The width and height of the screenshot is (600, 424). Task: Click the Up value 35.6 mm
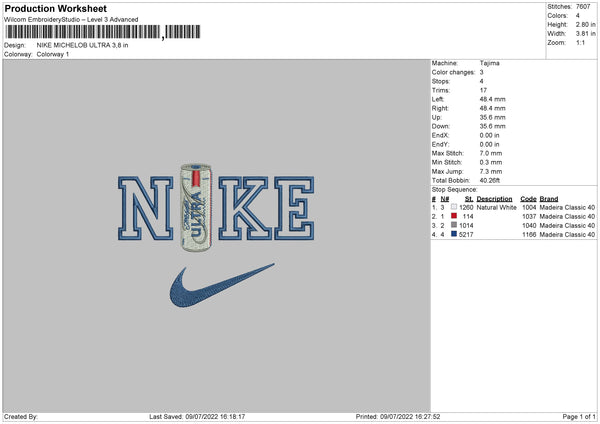pyautogui.click(x=492, y=117)
